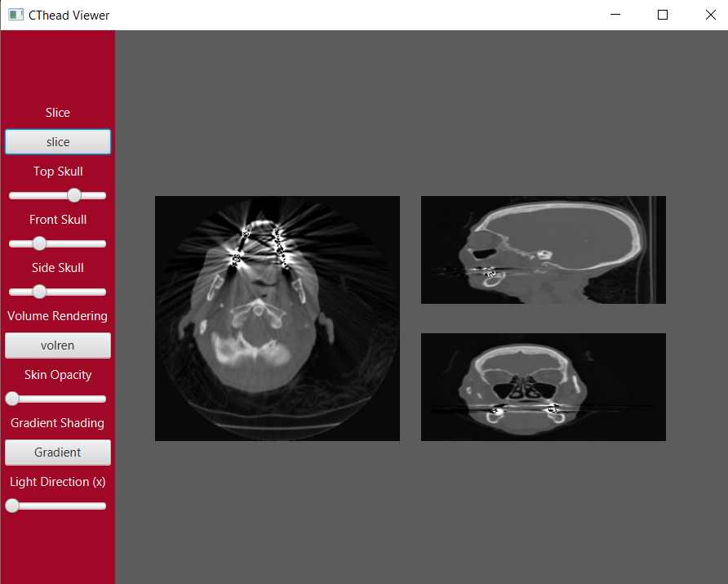Click the Skin Opacity slider handle
This screenshot has height=584, width=728.
tap(12, 398)
